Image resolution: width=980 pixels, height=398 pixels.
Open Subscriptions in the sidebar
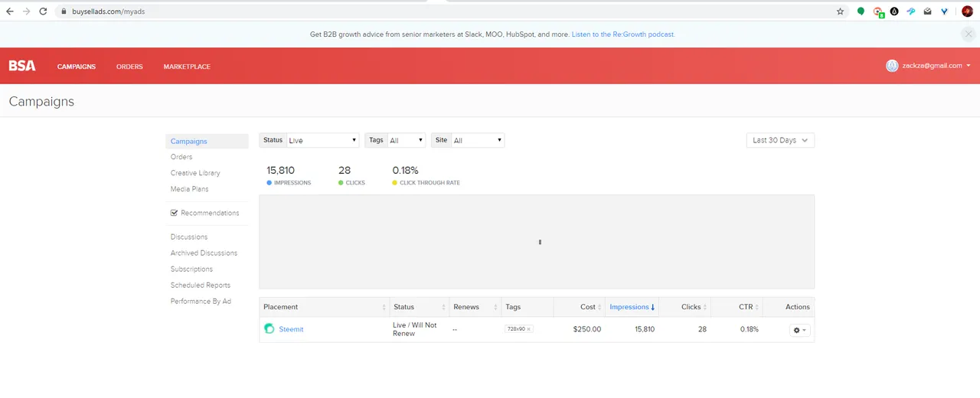[191, 269]
